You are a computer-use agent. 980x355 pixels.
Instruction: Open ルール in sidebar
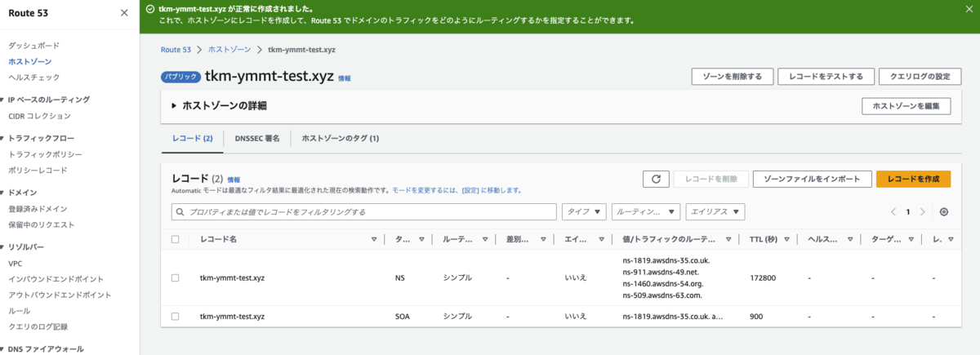19,311
